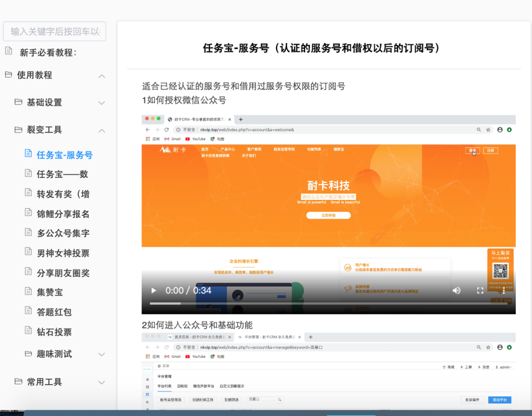Click document icon beside 钻石投票

click(28, 330)
